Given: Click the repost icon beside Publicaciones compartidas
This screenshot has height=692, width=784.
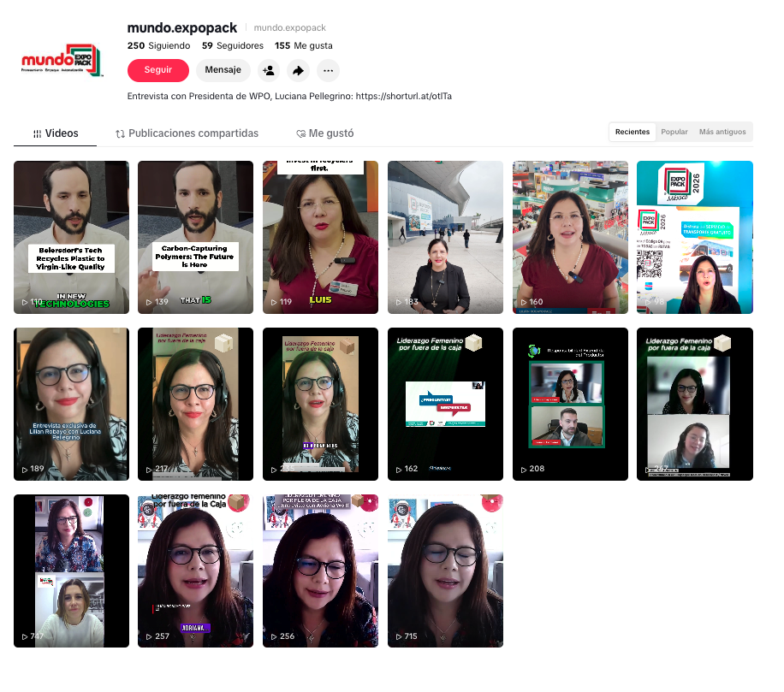Looking at the screenshot, I should tap(120, 134).
